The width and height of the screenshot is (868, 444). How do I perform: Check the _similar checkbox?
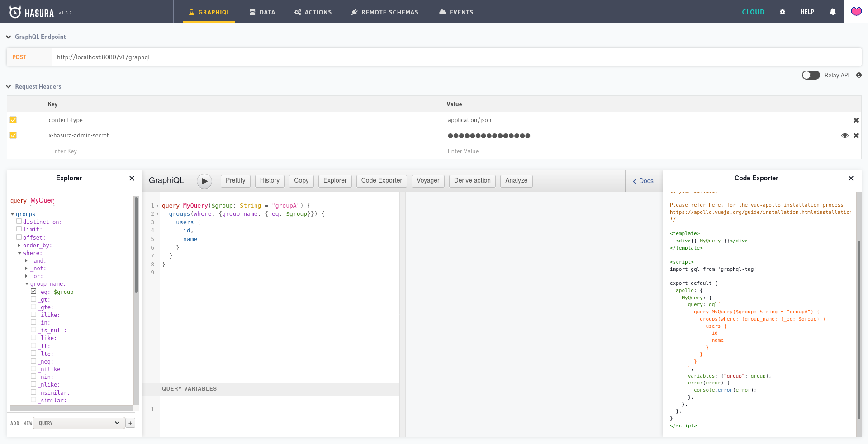[x=33, y=400]
